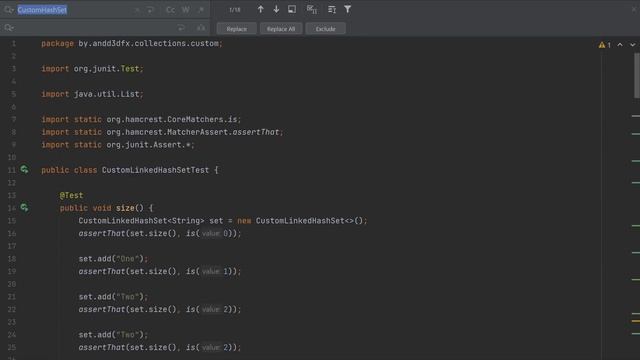
Task: Run CustomLinkedHashSetTest class from gutter icon
Action: coord(24,169)
